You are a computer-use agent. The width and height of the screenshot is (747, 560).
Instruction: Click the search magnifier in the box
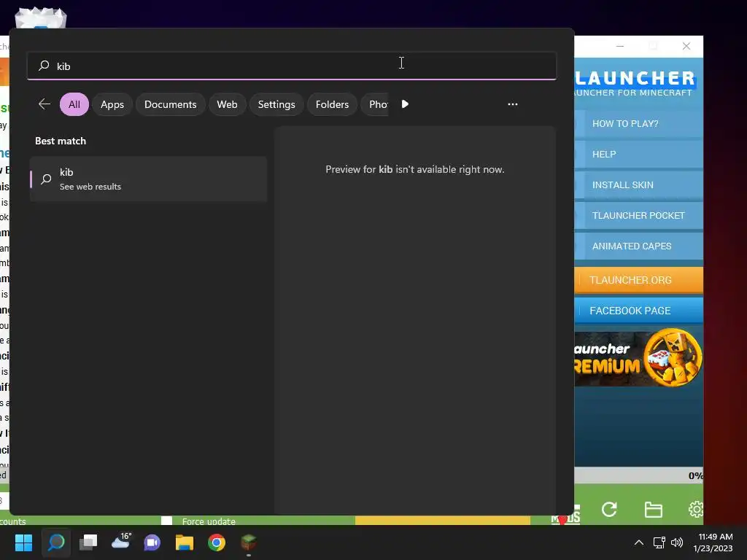coord(44,65)
